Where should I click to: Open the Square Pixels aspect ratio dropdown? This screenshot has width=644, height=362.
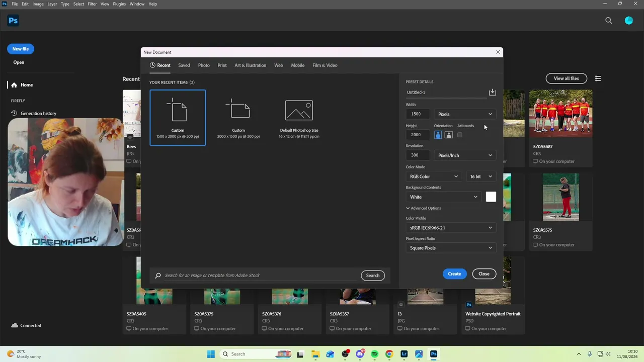pos(451,248)
